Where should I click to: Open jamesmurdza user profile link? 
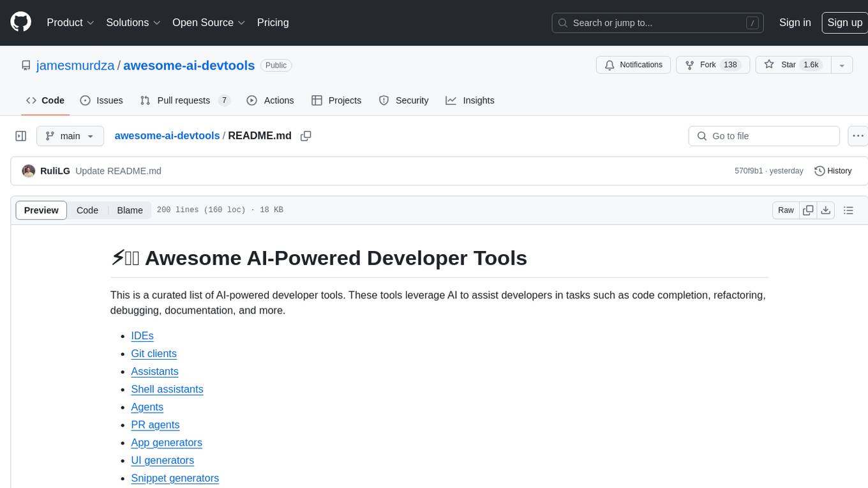point(75,65)
